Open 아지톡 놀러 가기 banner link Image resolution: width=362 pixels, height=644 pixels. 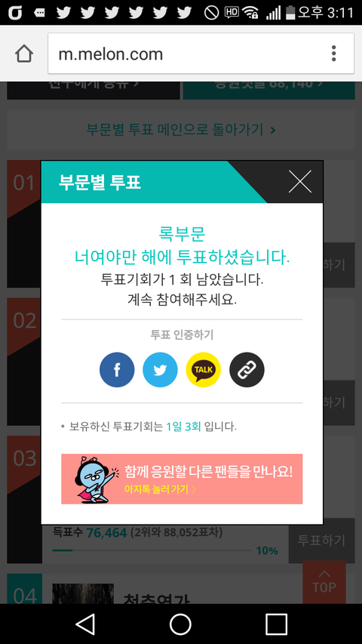[182, 479]
